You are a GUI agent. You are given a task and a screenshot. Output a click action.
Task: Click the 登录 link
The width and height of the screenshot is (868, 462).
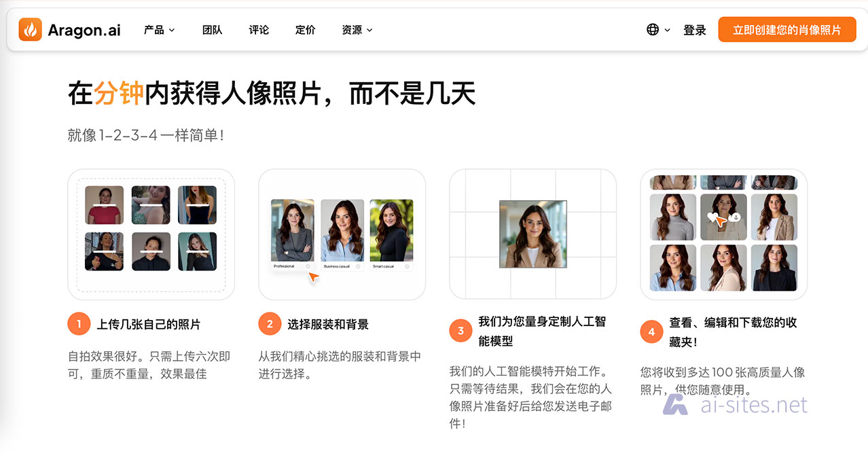(x=694, y=30)
